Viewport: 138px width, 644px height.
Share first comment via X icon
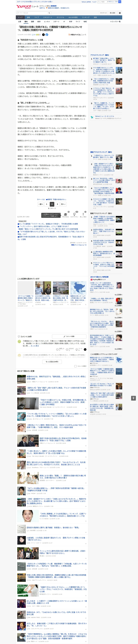(85, 349)
